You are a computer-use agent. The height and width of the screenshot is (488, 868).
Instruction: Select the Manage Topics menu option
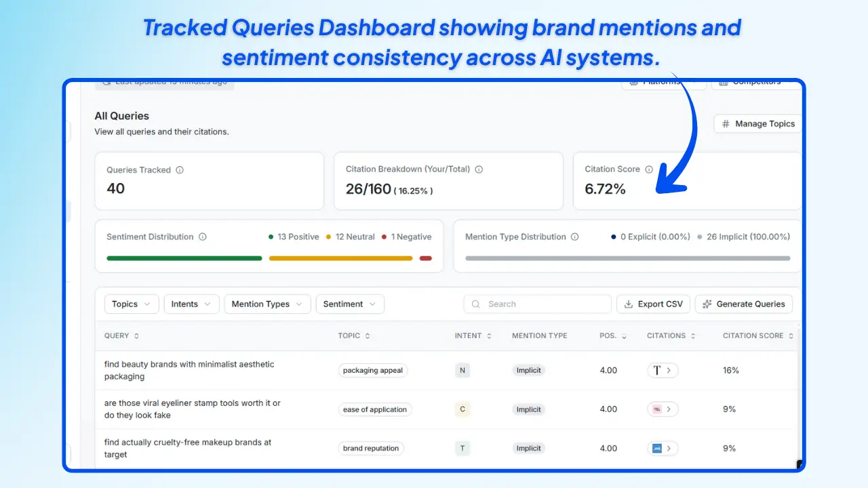tap(759, 123)
